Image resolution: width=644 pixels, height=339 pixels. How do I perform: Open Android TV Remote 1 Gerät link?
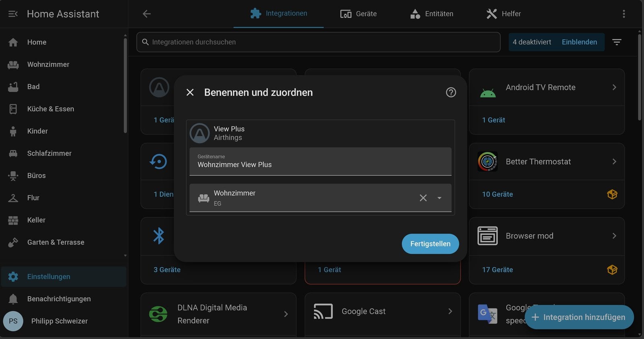[x=493, y=120]
